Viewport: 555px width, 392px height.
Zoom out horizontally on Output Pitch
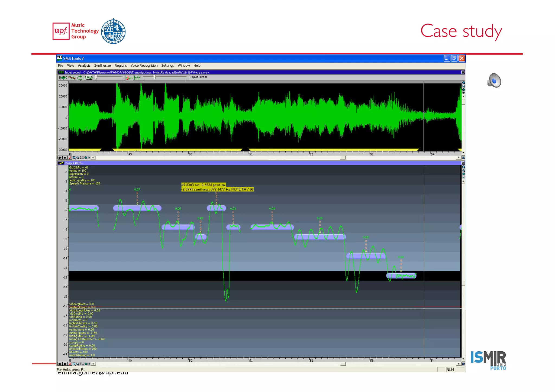click(78, 364)
